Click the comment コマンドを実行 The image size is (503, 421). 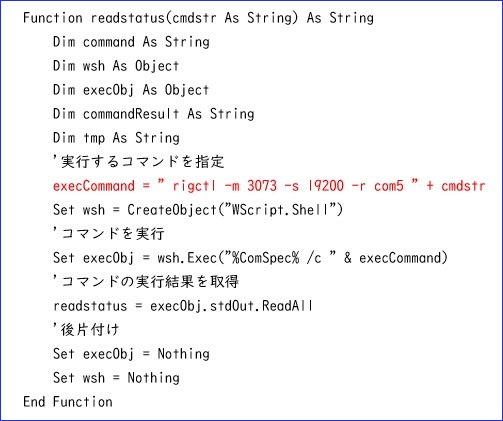click(x=109, y=233)
